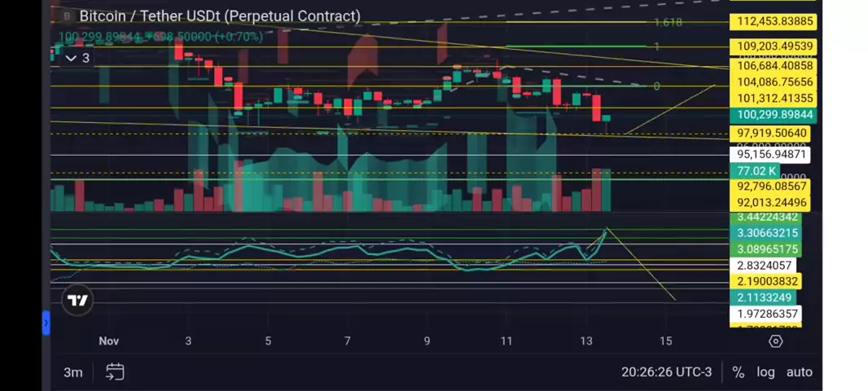Open the timezone menu at 20:26:26 UTC-3
Viewport: 868px width, 391px height.
point(666,372)
